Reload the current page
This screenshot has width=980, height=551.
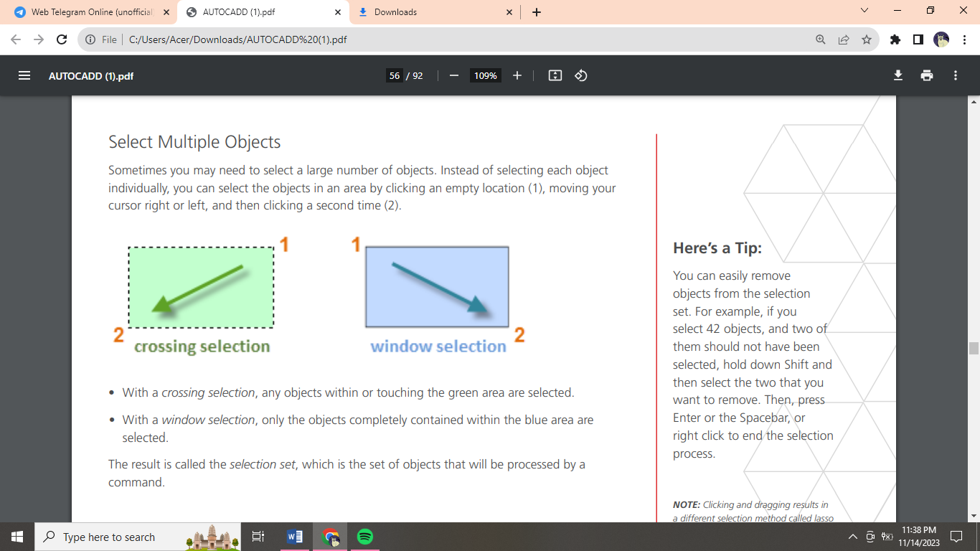(62, 39)
